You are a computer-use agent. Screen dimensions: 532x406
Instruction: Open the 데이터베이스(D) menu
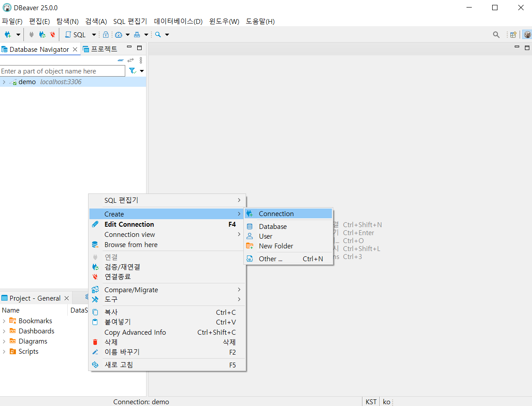click(x=178, y=21)
